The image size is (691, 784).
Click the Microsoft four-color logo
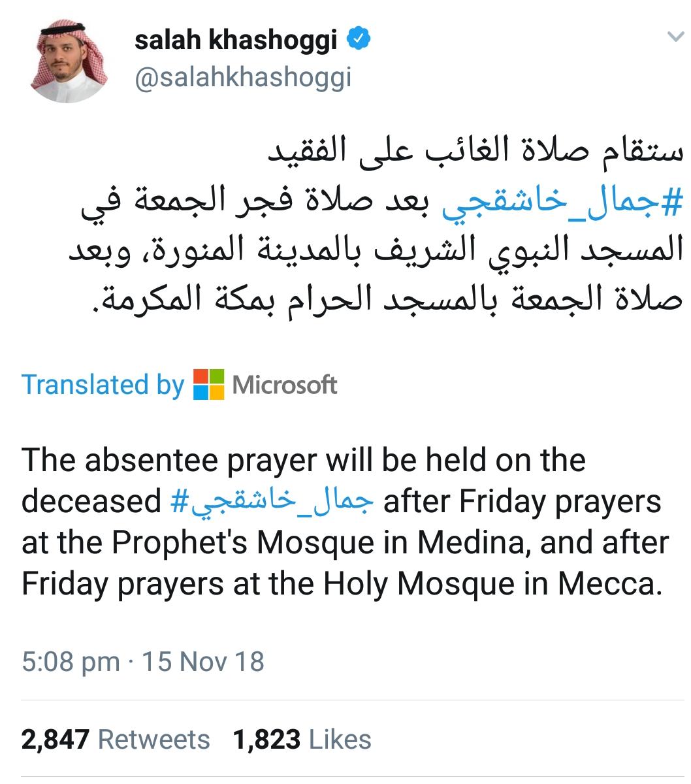[209, 384]
